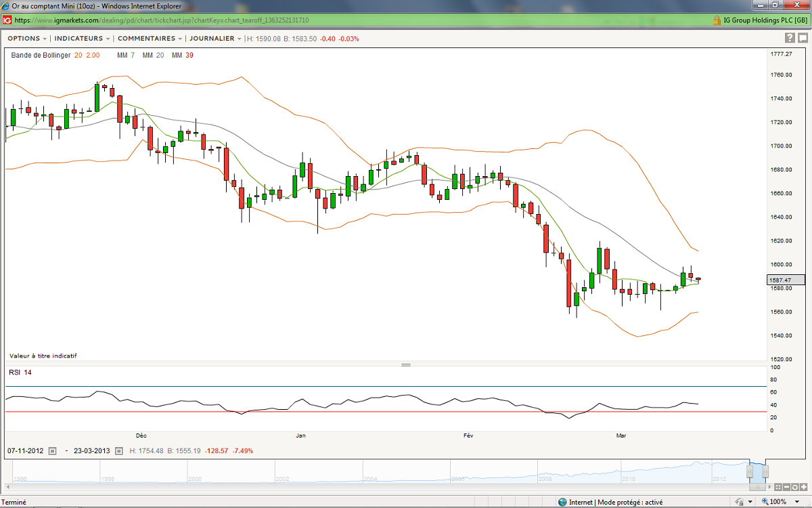
Task: Expand the OPTIONS dropdown
Action: point(27,39)
